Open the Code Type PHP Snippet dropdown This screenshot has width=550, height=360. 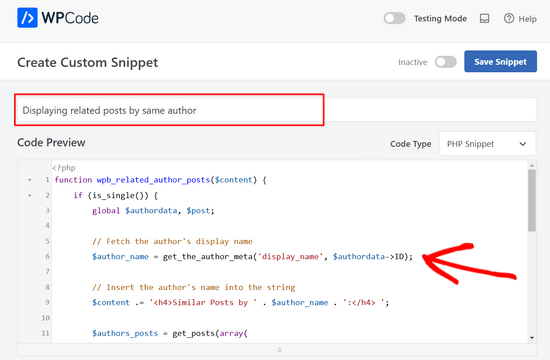click(x=487, y=144)
